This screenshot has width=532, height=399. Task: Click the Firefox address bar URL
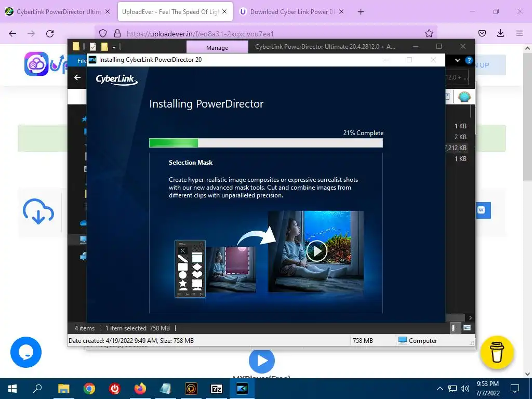pos(200,34)
